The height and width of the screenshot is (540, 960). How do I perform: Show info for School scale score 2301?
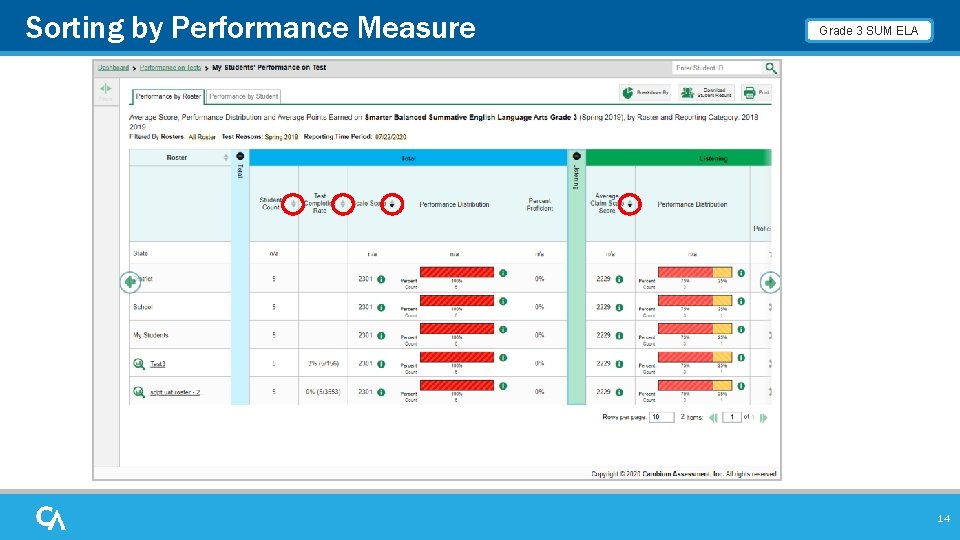pyautogui.click(x=381, y=307)
